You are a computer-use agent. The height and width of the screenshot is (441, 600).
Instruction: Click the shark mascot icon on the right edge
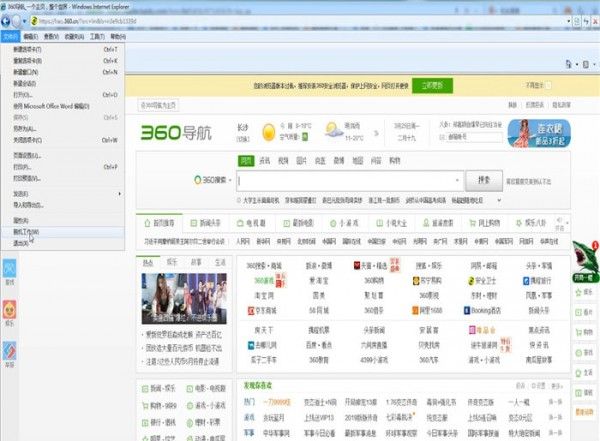[585, 257]
